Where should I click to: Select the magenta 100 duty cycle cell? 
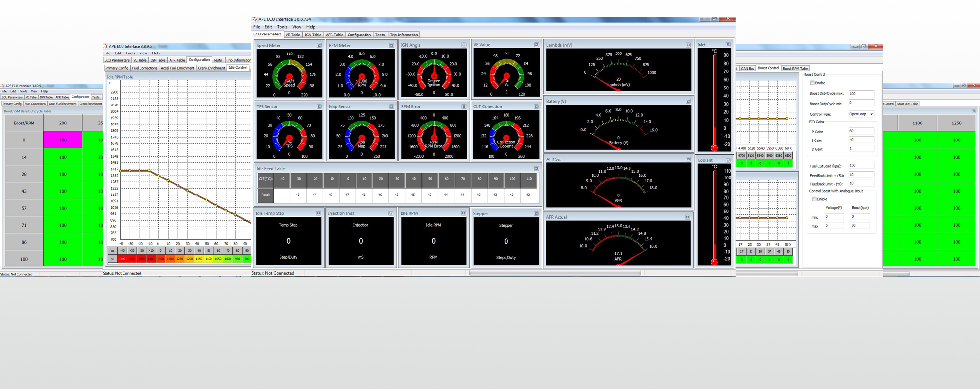coord(63,140)
